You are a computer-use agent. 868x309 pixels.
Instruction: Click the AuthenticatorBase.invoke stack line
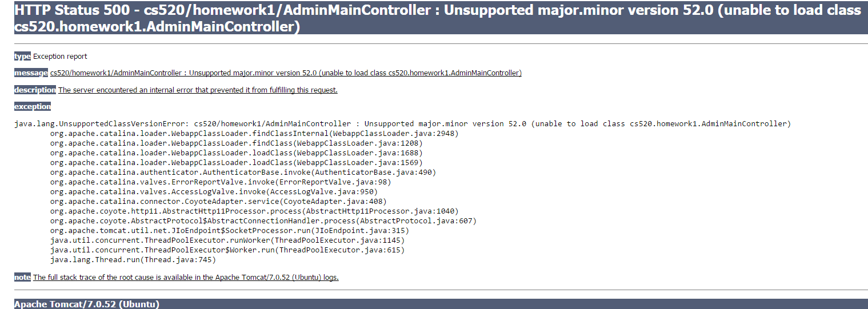[x=243, y=172]
